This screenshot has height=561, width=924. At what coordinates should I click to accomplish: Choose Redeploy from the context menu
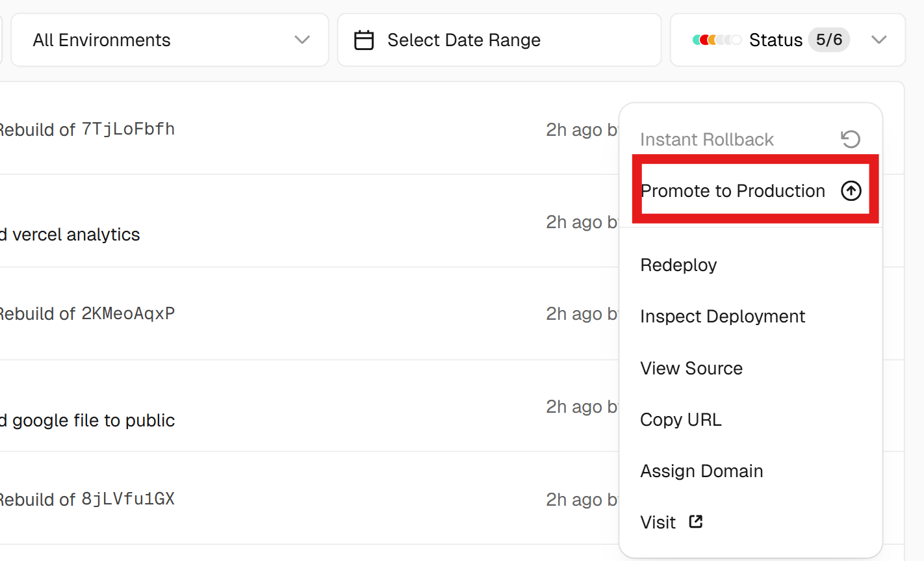pos(678,265)
